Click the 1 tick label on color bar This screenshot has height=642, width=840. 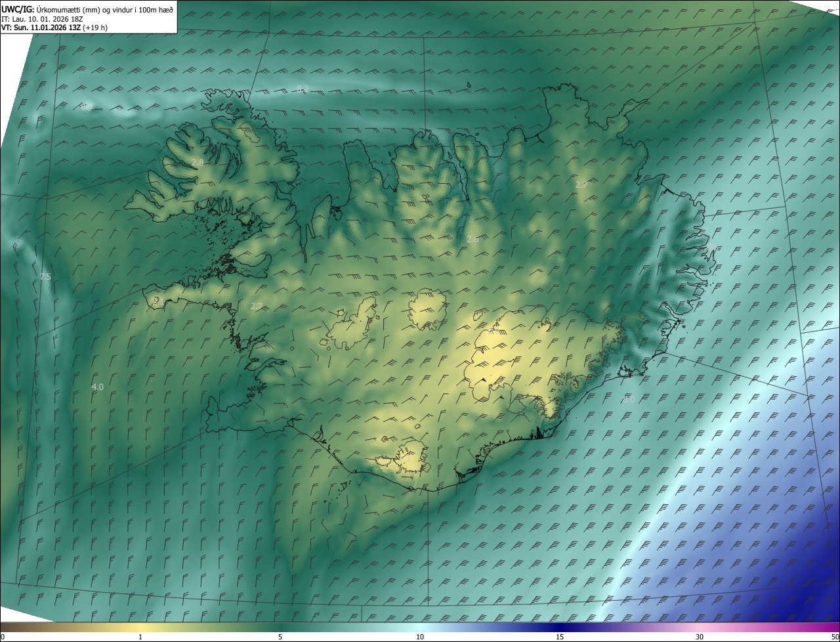140,637
